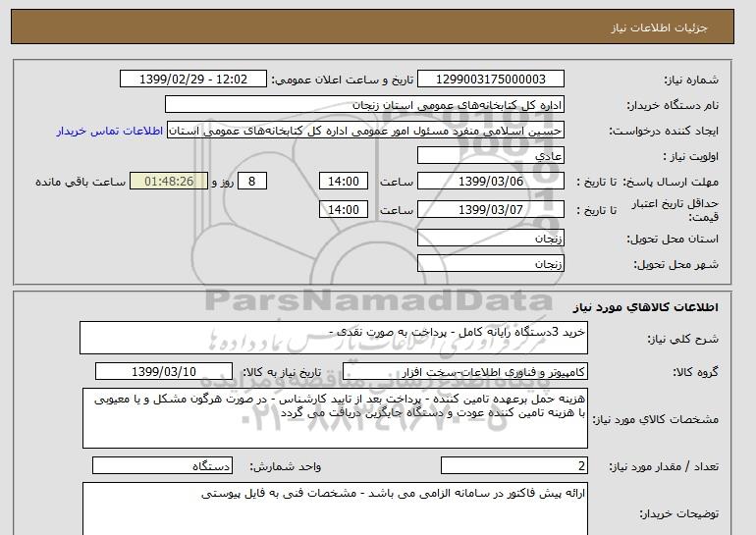Click the گروه کالا label

(696, 372)
